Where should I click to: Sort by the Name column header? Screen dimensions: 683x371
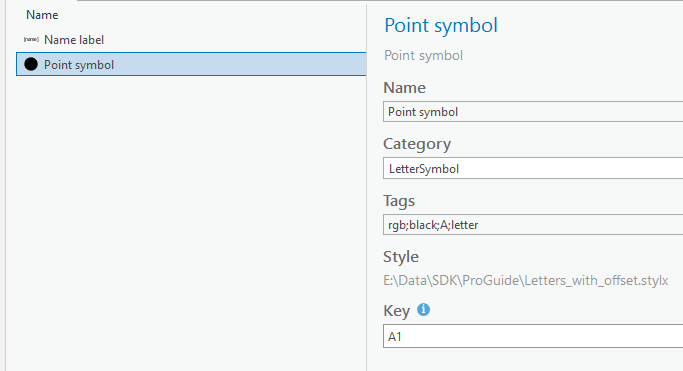pyautogui.click(x=42, y=15)
